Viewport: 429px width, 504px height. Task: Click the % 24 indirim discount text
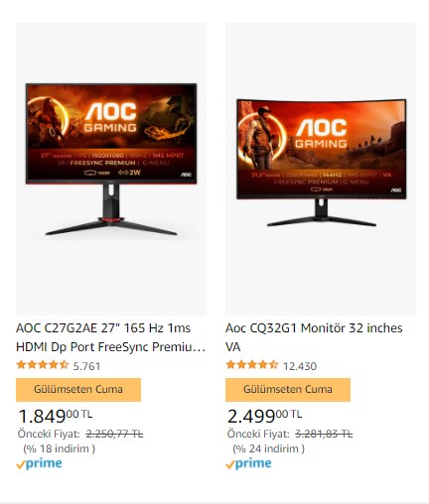point(269,448)
